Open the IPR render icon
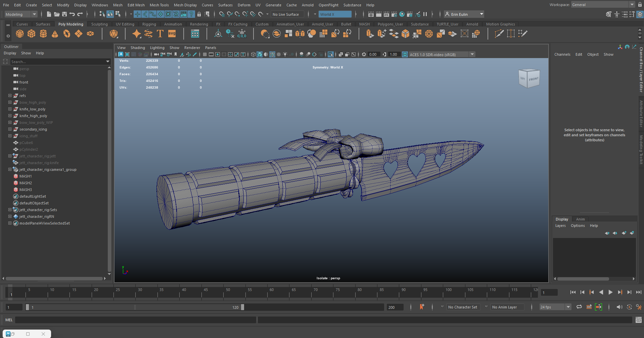The width and height of the screenshot is (644, 338). pos(386,14)
